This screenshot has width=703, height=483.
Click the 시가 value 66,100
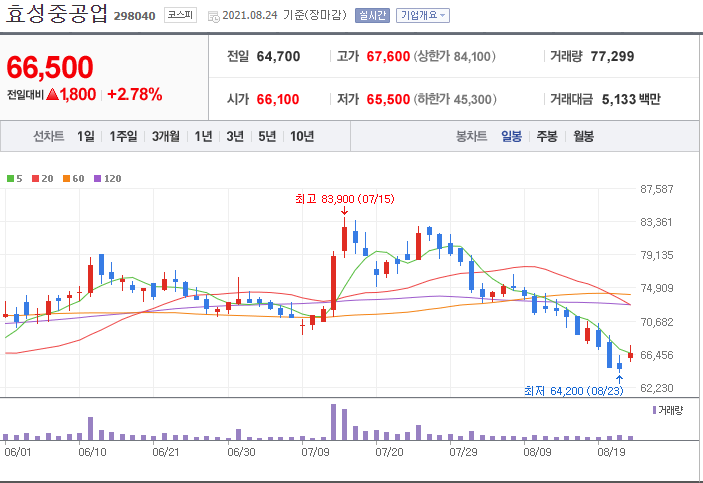278,99
